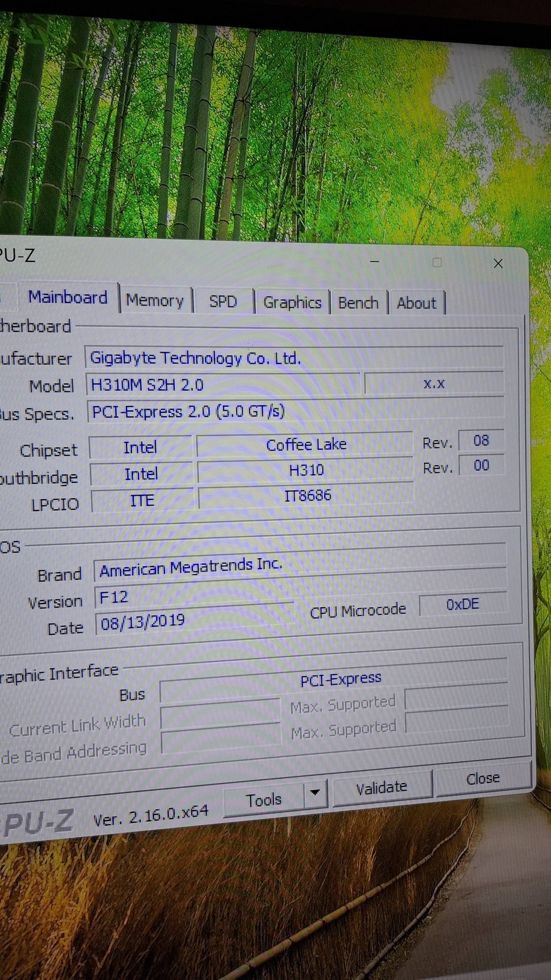Close the CPU-Z window with X
The height and width of the screenshot is (980, 551).
click(498, 263)
